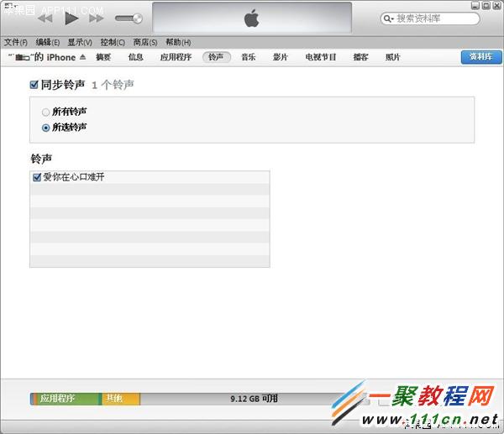Click the 9.12 GB 可用 capacity text
Screen dimensions: 504x434
point(254,399)
